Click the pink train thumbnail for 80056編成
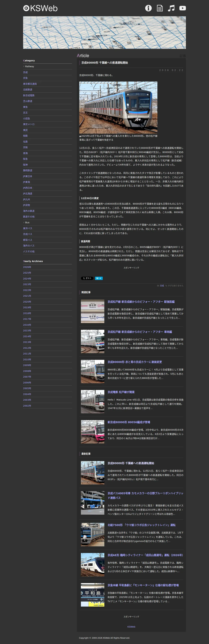209x644 pixels. coord(92,432)
